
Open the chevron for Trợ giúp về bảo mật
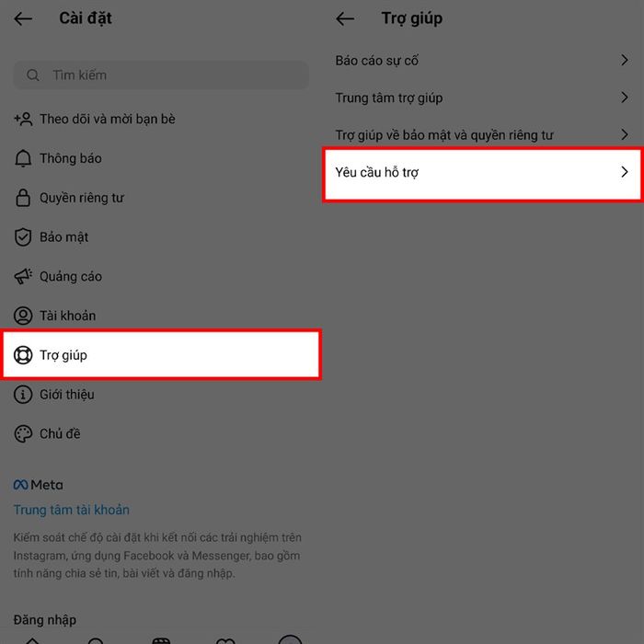click(625, 134)
